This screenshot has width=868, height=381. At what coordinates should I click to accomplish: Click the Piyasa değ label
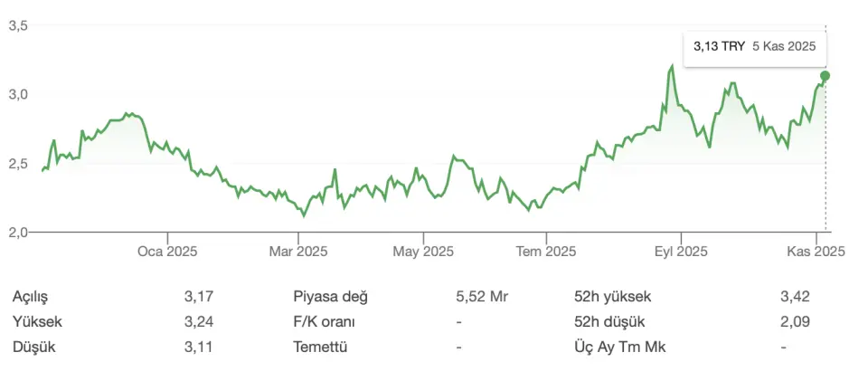[x=330, y=296]
